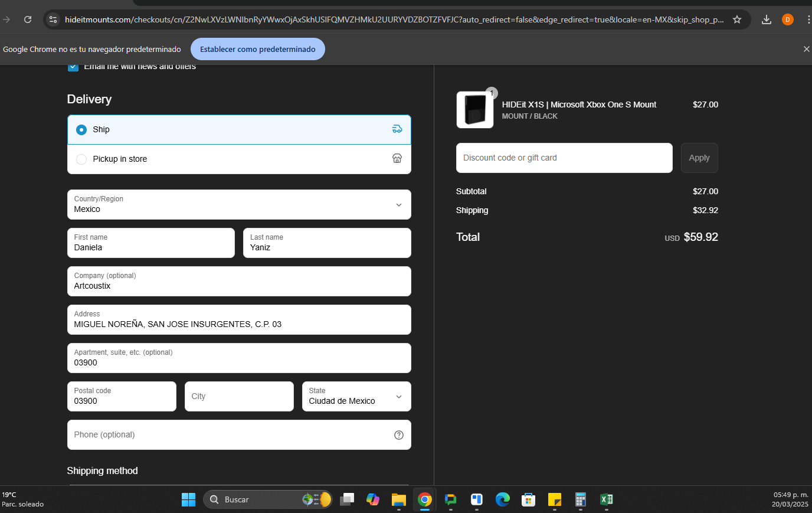
Task: Click the Last name field
Action: click(x=327, y=243)
